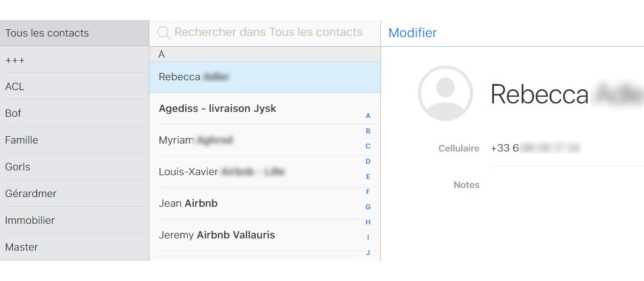Screen dimensions: 644x281
Task: Select the Jean Airbnb contact
Action: coord(188,203)
